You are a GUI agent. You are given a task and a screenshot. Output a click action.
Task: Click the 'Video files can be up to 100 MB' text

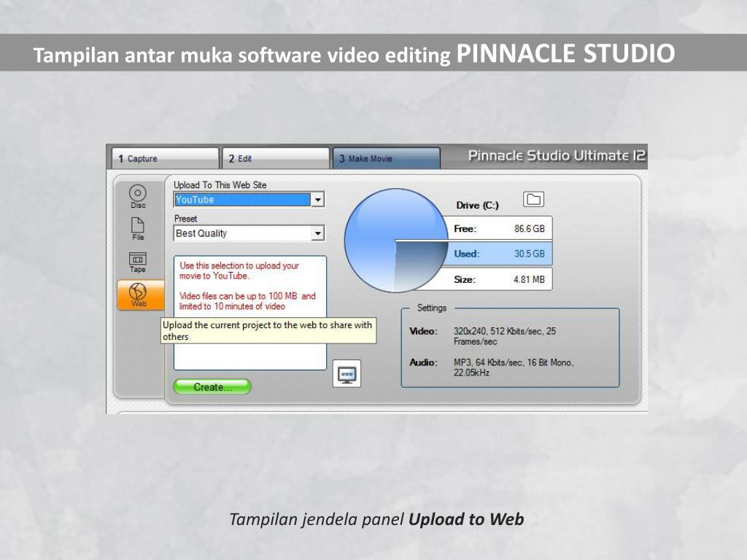(x=247, y=301)
